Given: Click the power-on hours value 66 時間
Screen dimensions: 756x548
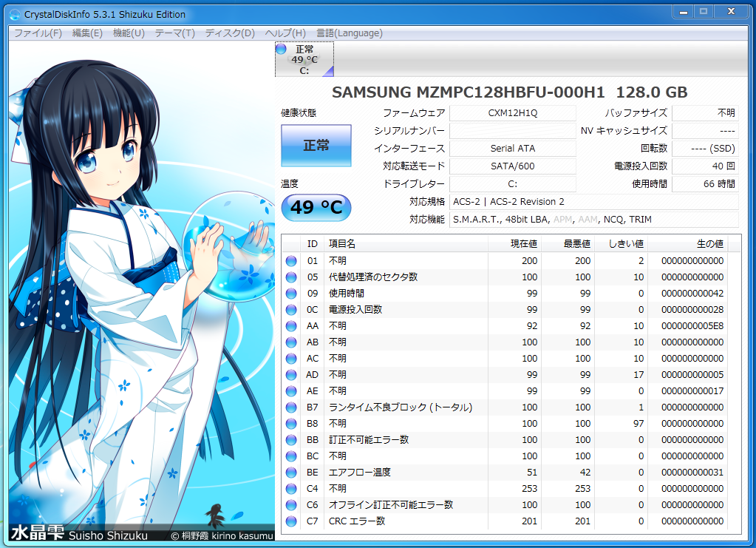Looking at the screenshot, I should click(x=705, y=184).
